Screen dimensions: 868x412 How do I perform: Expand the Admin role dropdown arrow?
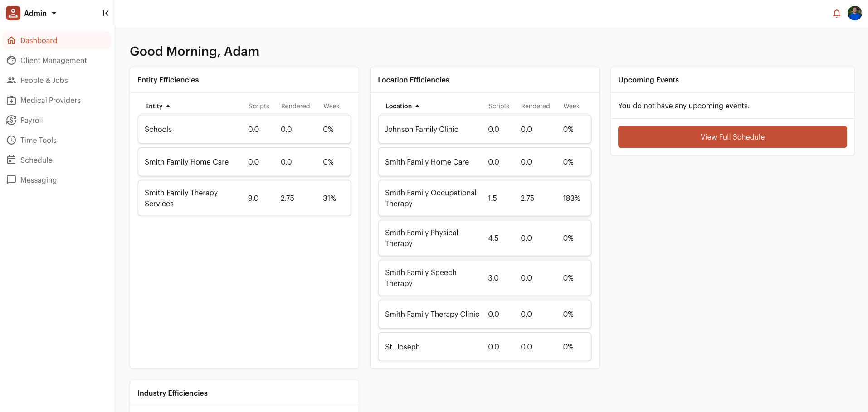tap(54, 14)
